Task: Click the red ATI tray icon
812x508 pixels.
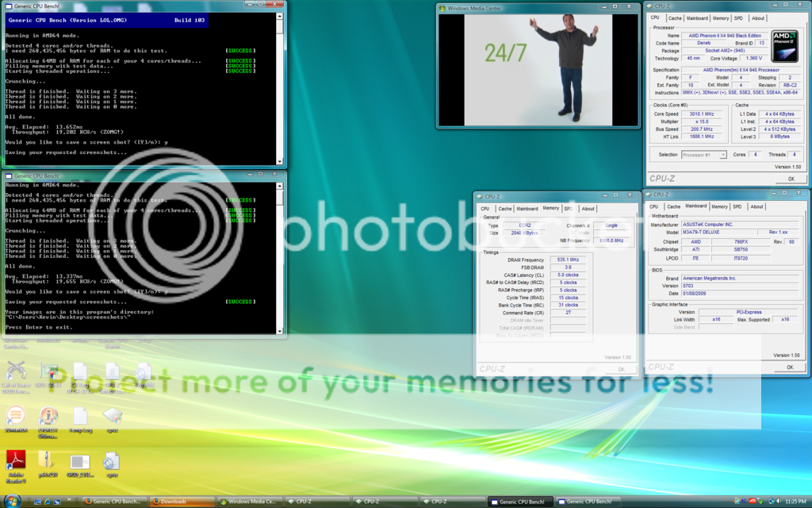Action: pos(753,502)
